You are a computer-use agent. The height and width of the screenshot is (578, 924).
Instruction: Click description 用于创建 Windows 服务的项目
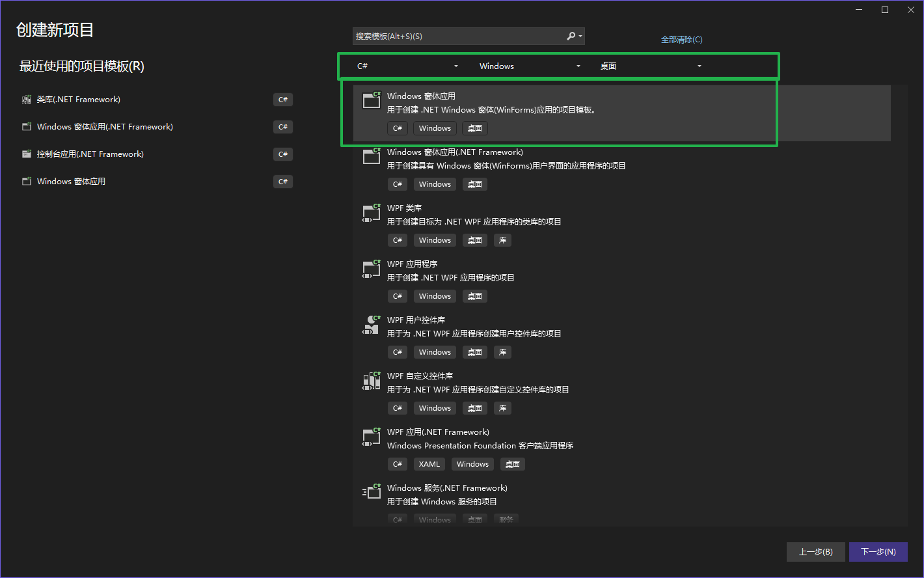[442, 502]
